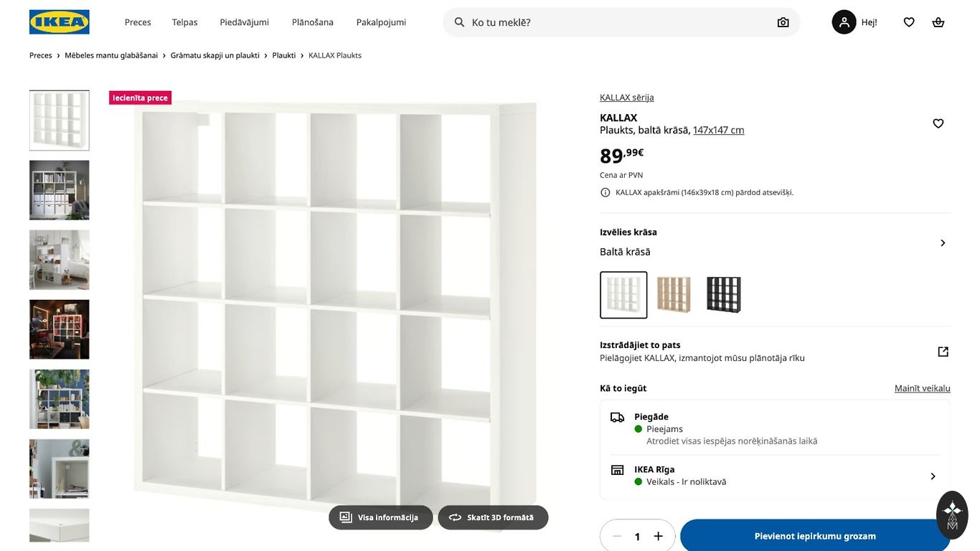Expand IKEA Rīga store availability

933,476
